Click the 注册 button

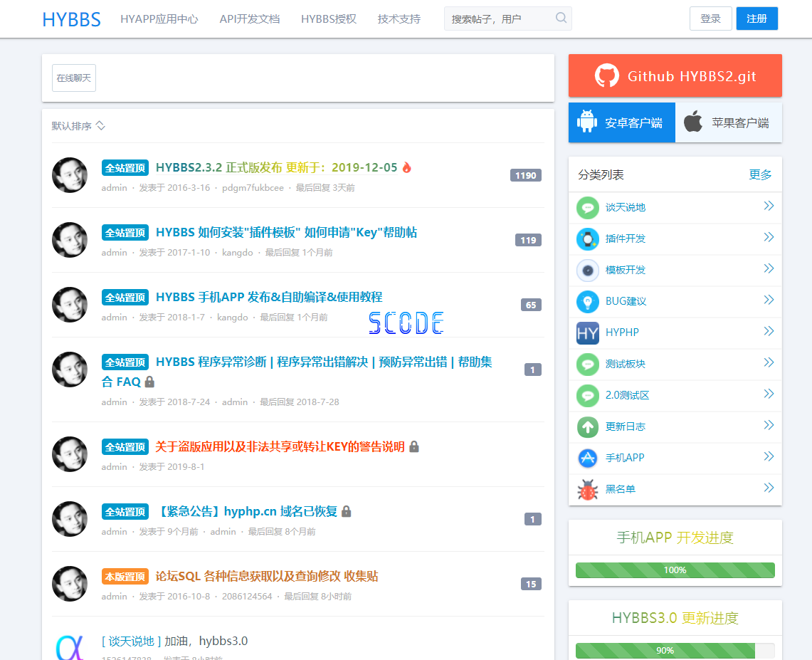756,19
